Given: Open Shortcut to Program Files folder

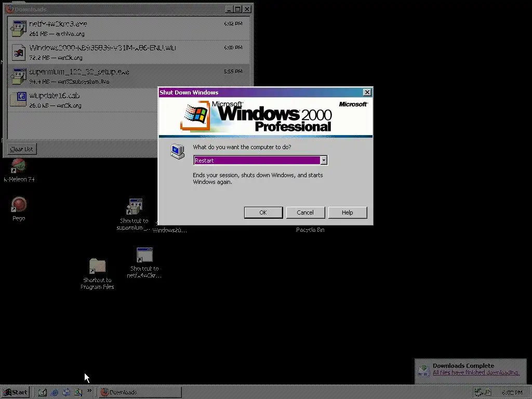Looking at the screenshot, I should pos(97,273).
